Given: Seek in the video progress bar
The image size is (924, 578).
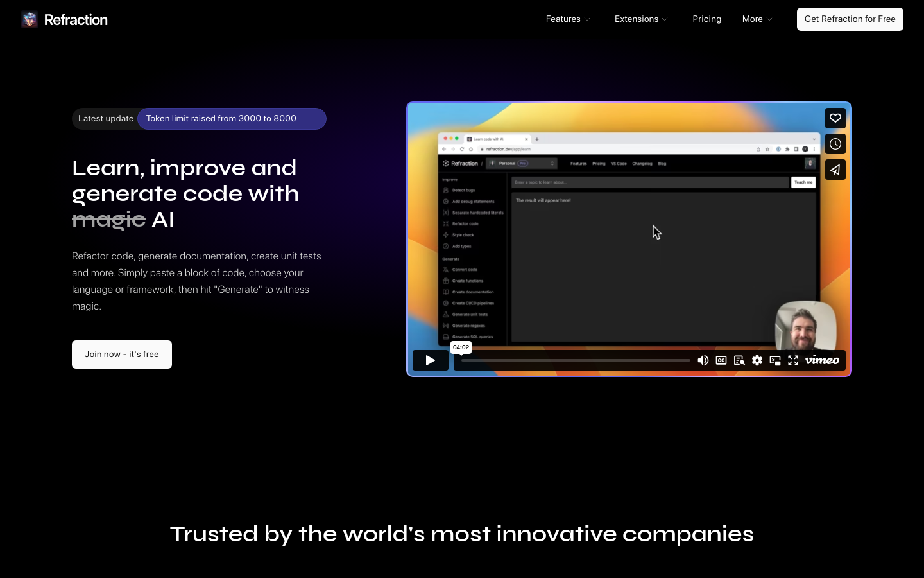Looking at the screenshot, I should 576,360.
